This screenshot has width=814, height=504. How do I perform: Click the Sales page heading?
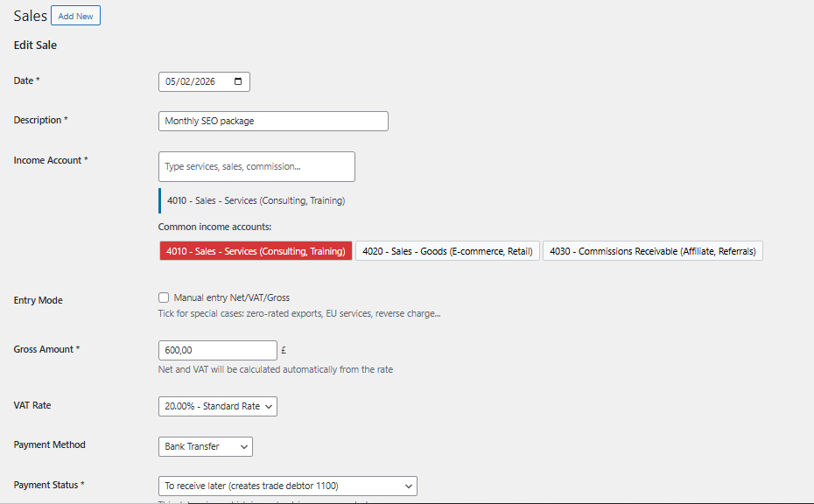point(29,15)
